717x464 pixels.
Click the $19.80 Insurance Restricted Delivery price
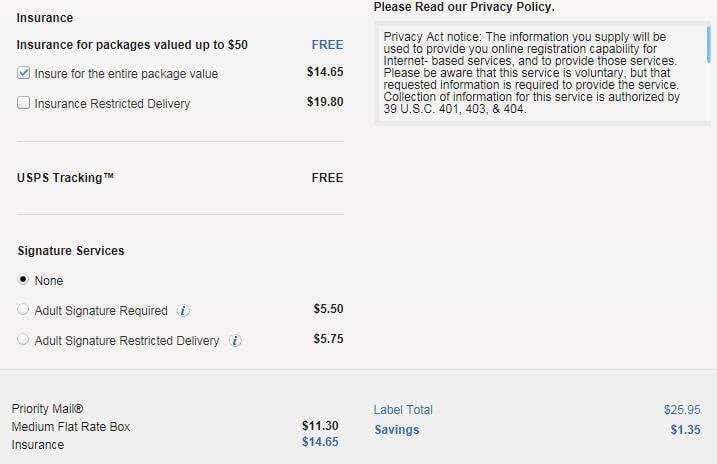(x=325, y=102)
